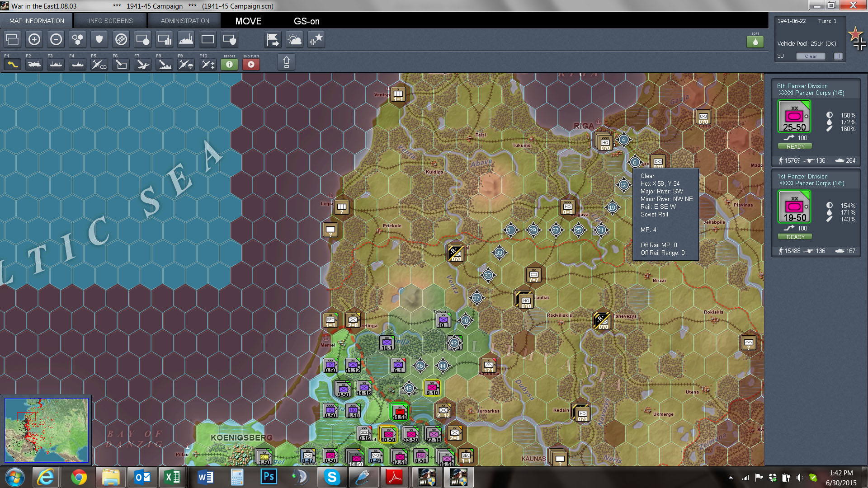Open the Map Information tab
868x488 pixels.
pos(37,21)
